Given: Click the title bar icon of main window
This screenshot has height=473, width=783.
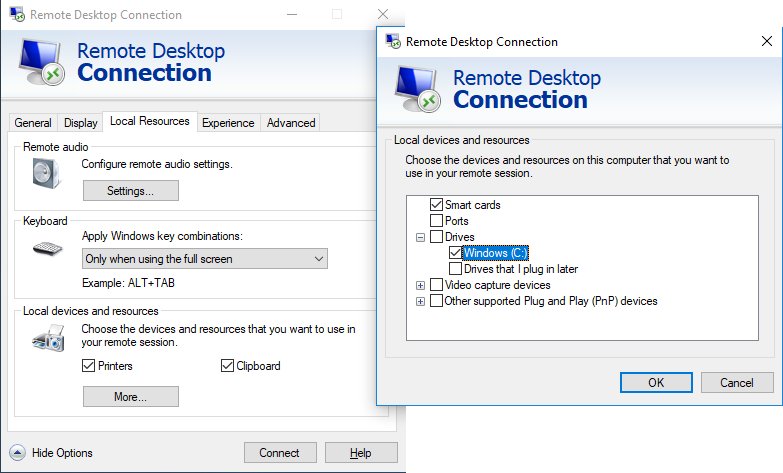Looking at the screenshot, I should click(16, 14).
